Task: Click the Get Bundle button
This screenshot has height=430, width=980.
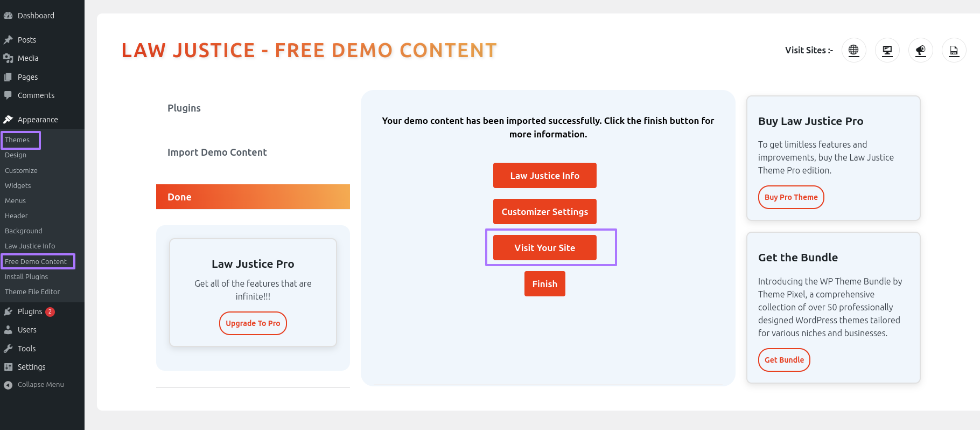Action: tap(784, 360)
